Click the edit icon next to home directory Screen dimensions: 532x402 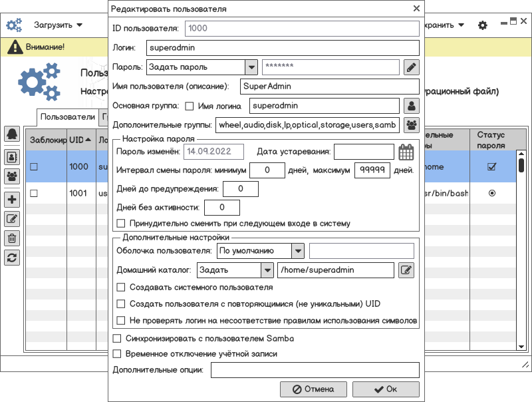406,270
